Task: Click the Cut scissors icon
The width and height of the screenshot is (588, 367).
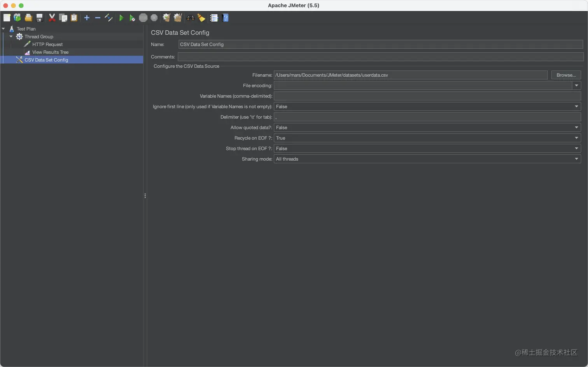Action: pyautogui.click(x=52, y=17)
